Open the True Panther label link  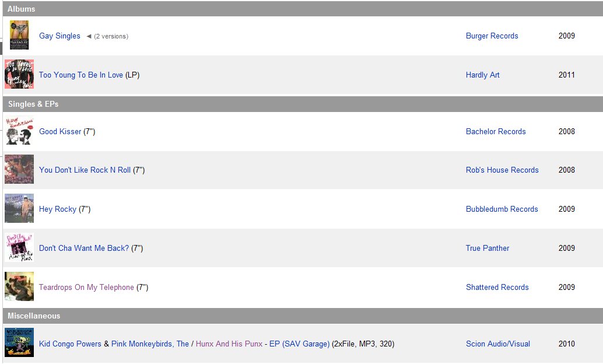tap(487, 248)
